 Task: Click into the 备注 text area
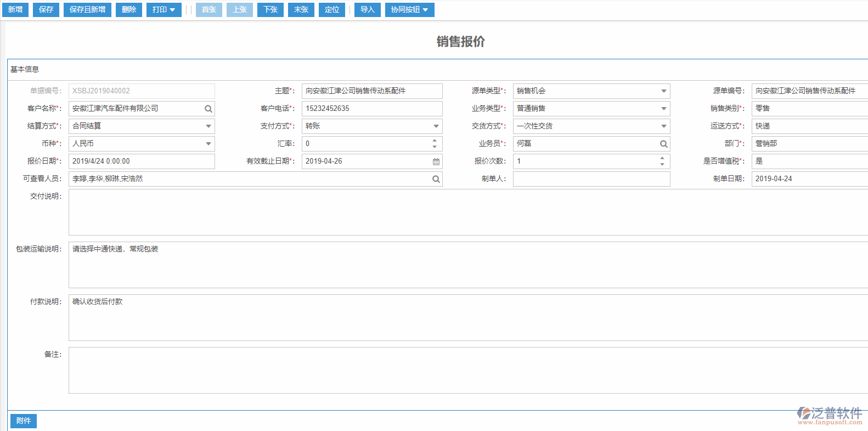466,370
